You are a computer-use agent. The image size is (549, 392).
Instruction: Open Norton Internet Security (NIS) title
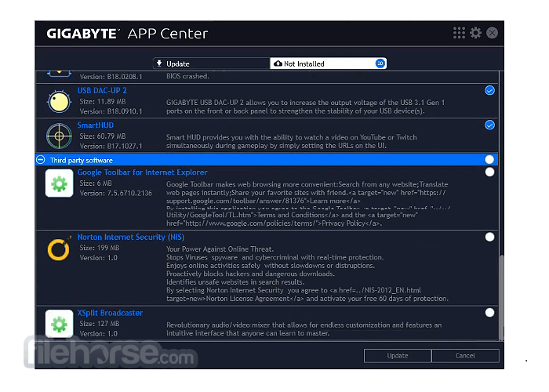[131, 238]
